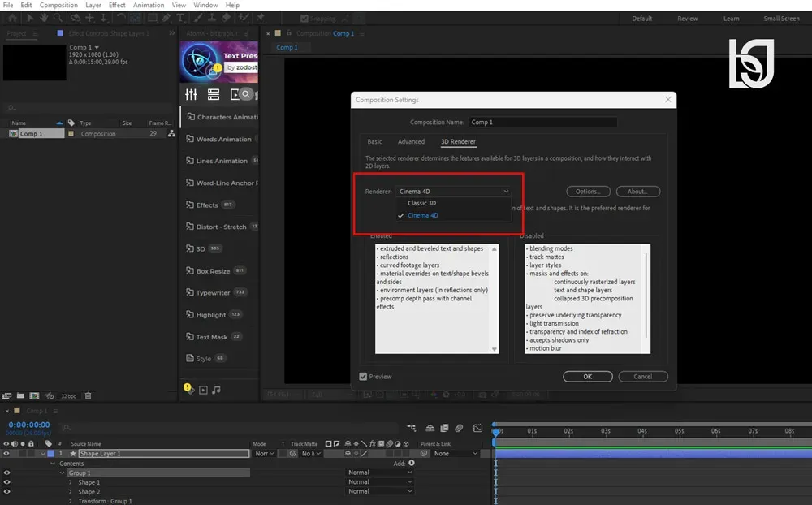The width and height of the screenshot is (812, 505).
Task: Click the blue label color of Shape Layer 1
Action: click(x=50, y=453)
